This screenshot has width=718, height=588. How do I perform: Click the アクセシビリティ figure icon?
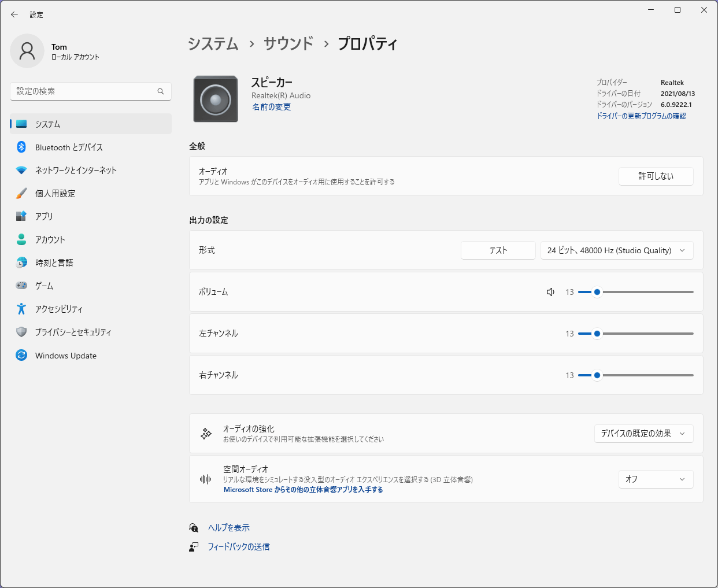click(x=21, y=309)
